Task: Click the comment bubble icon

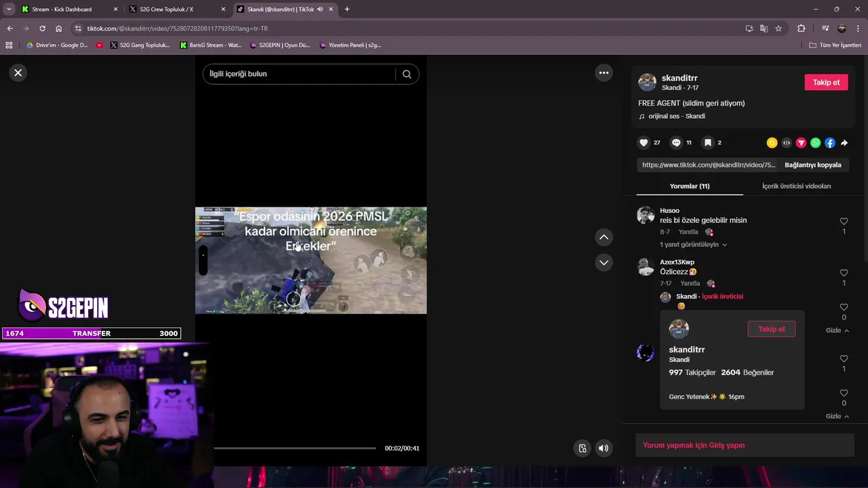Action: click(676, 142)
